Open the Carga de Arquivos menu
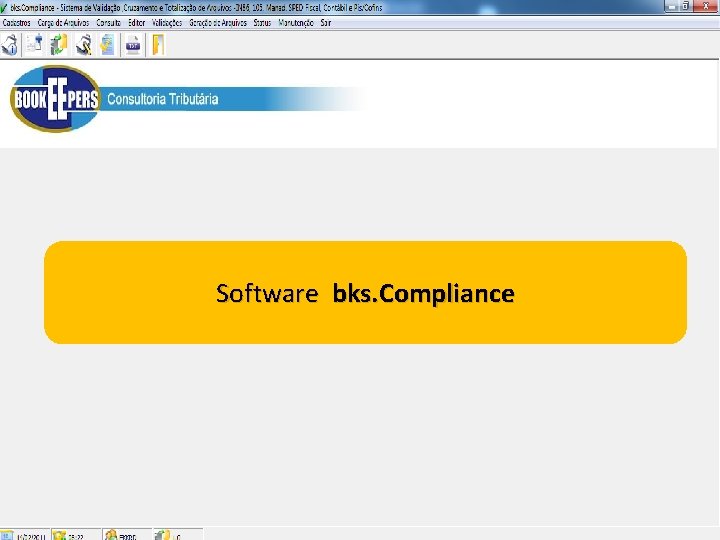This screenshot has height=540, width=720. click(63, 22)
